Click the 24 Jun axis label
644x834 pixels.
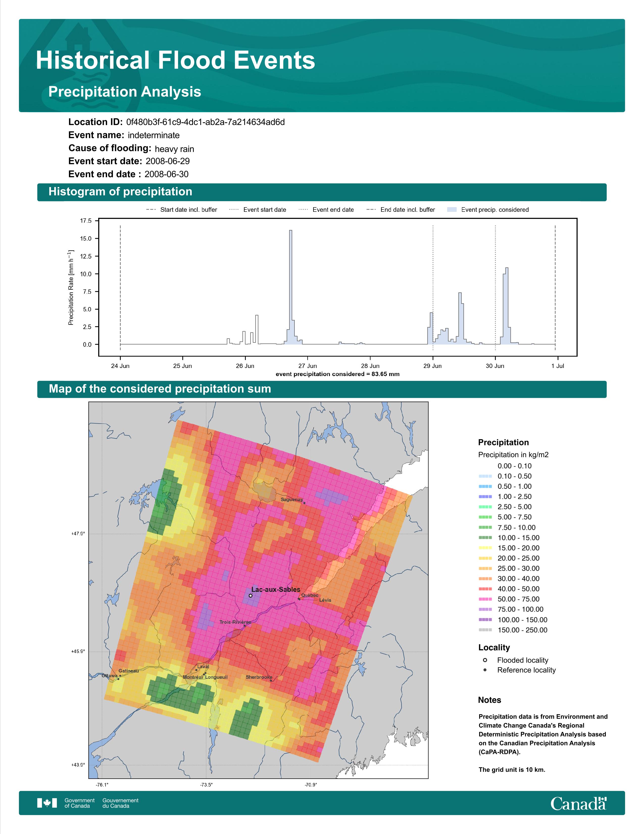coord(120,366)
